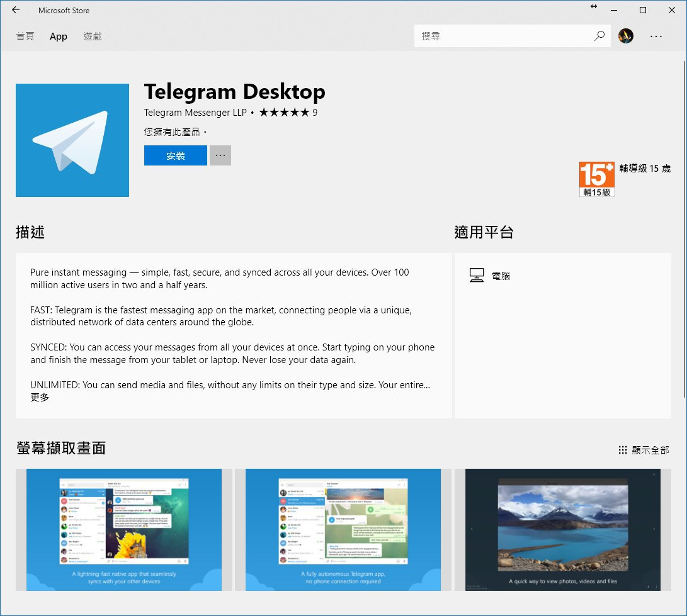Click into the 搜尋 search box
The image size is (687, 616).
[x=504, y=36]
